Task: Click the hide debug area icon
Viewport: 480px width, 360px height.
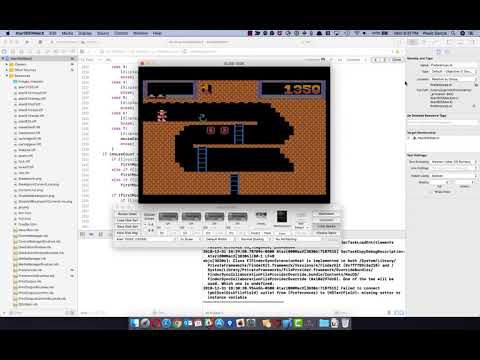Action: [x=83, y=234]
